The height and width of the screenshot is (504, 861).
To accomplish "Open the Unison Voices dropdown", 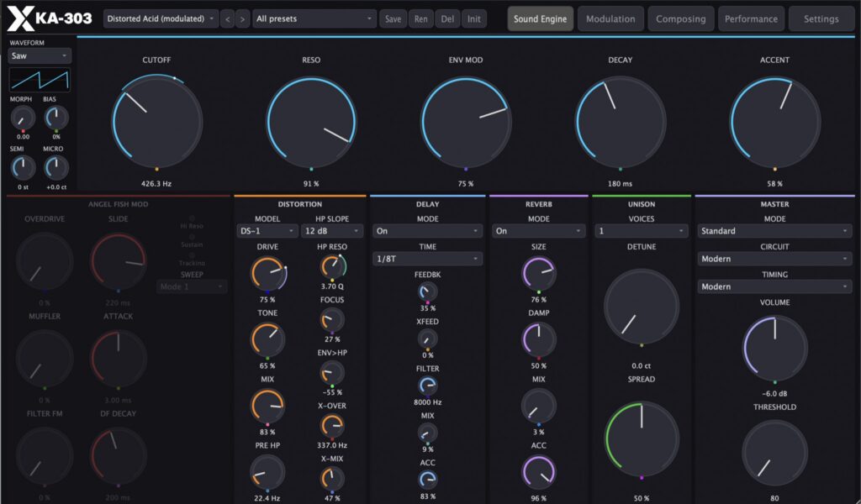I will click(642, 231).
